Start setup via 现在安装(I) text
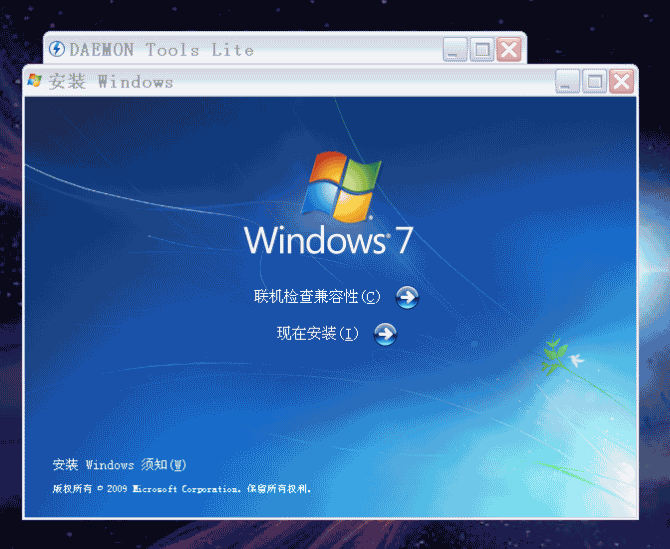The height and width of the screenshot is (549, 670). click(317, 334)
